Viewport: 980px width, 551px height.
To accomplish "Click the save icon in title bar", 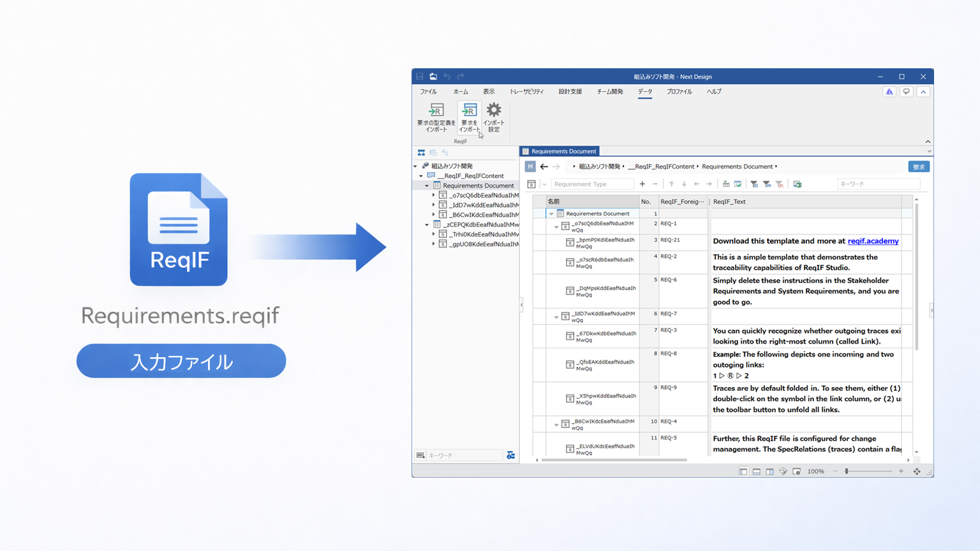I will tap(420, 77).
